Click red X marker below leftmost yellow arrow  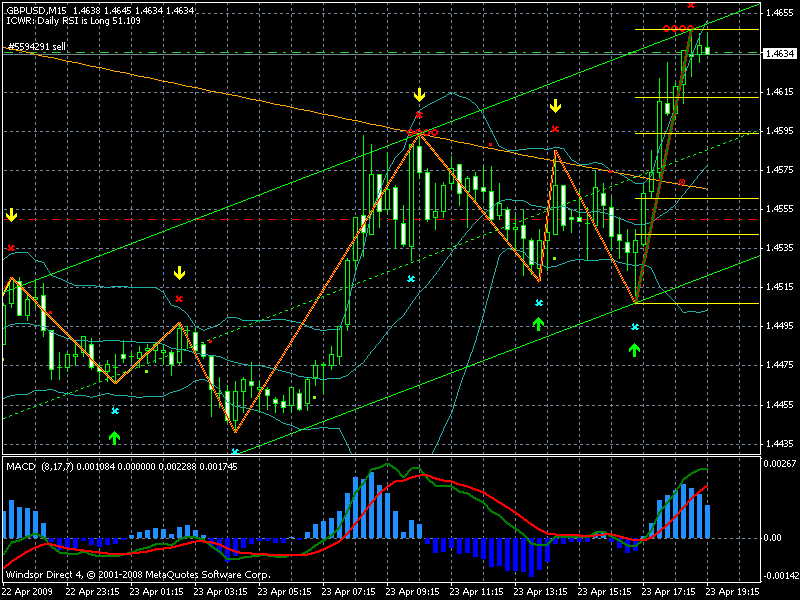click(11, 247)
